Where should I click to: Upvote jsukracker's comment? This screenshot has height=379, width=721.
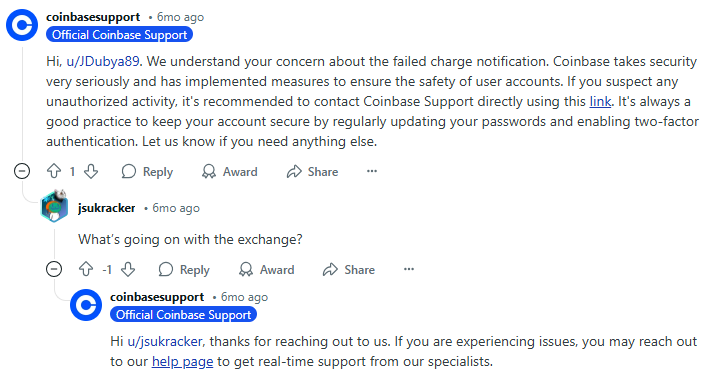pos(86,269)
